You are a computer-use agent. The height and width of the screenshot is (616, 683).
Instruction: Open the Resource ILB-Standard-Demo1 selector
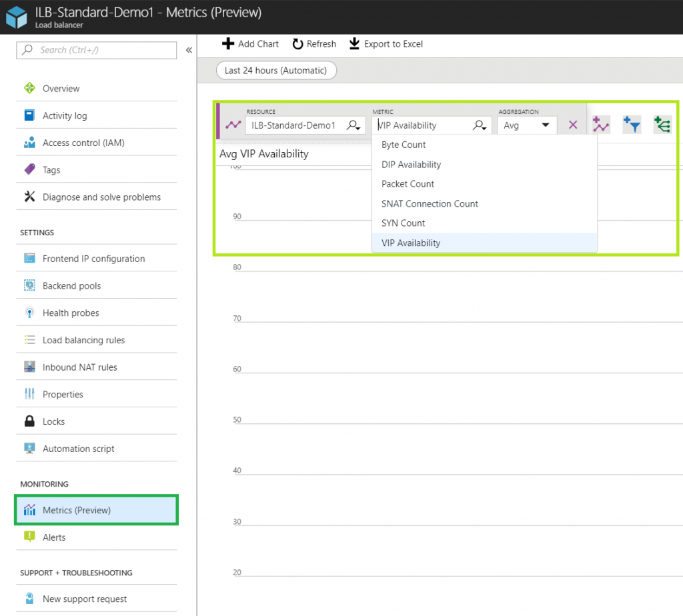point(305,125)
